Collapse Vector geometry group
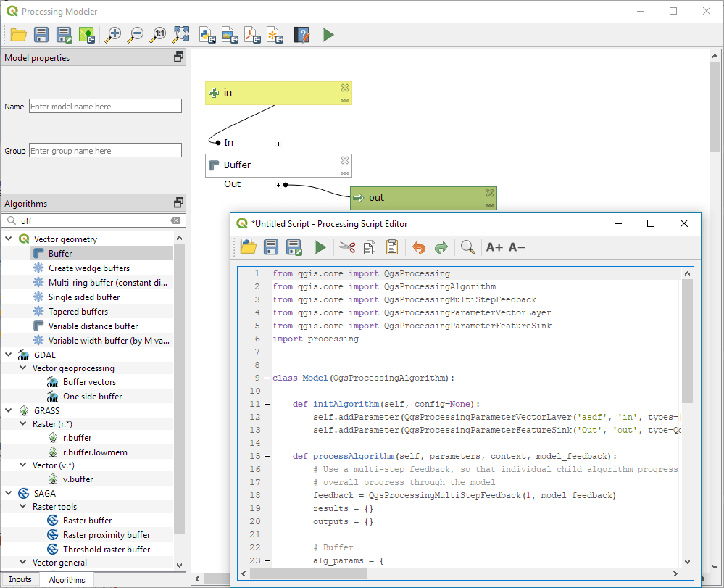 [8, 239]
